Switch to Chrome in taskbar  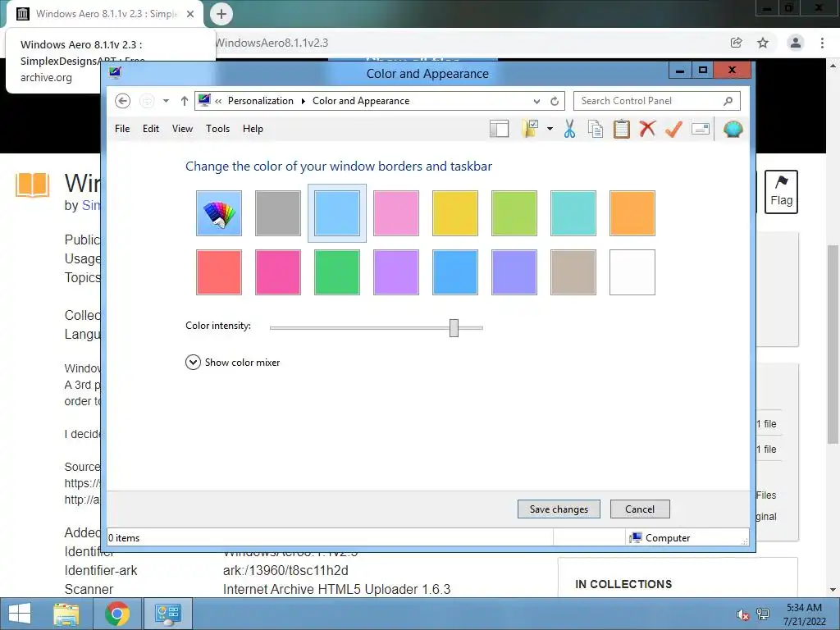coord(116,614)
